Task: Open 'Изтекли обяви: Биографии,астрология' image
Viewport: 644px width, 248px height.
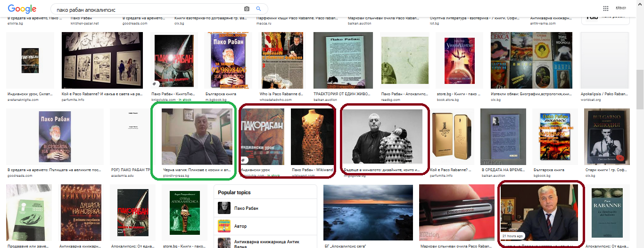Action: pyautogui.click(x=531, y=60)
